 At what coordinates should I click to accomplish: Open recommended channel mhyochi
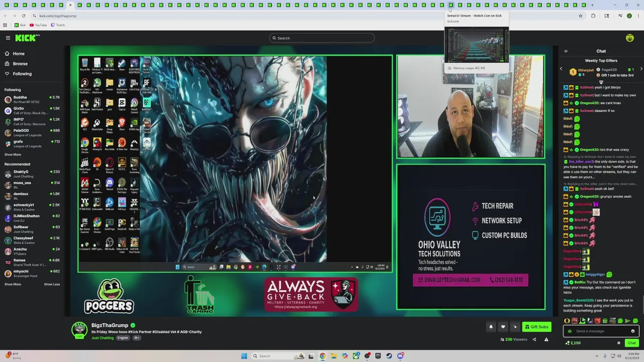(x=32, y=274)
